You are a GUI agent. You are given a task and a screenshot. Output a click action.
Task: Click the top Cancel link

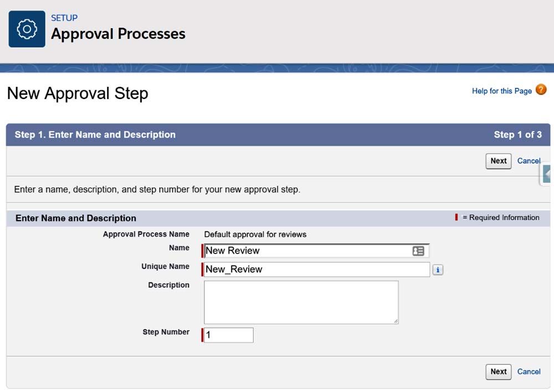(529, 161)
